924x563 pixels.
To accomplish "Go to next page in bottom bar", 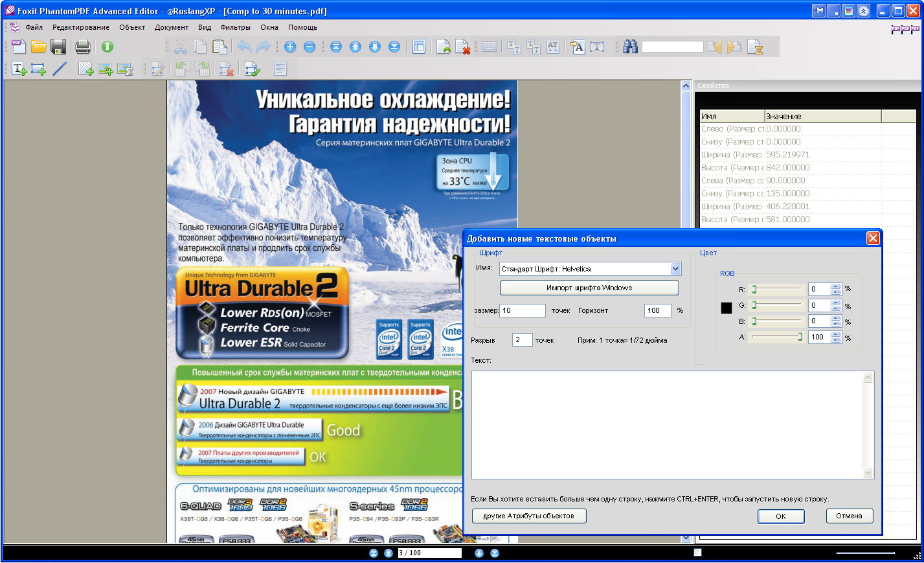I will click(x=479, y=553).
